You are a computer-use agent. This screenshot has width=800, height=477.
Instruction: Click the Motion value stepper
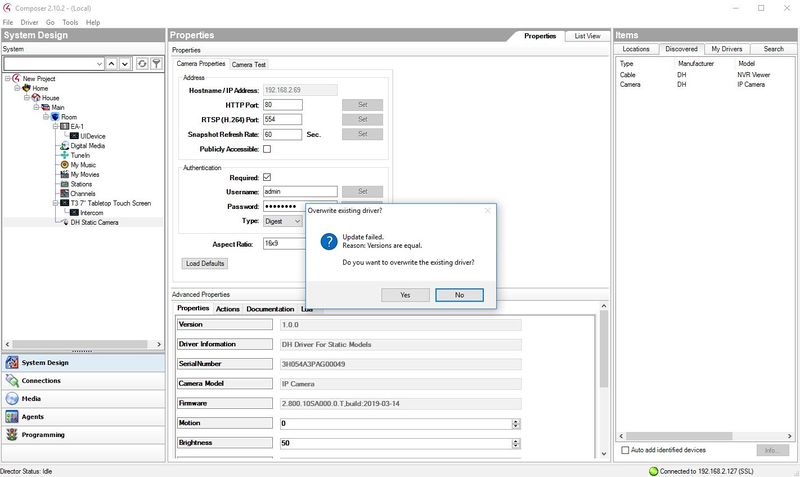tap(516, 423)
